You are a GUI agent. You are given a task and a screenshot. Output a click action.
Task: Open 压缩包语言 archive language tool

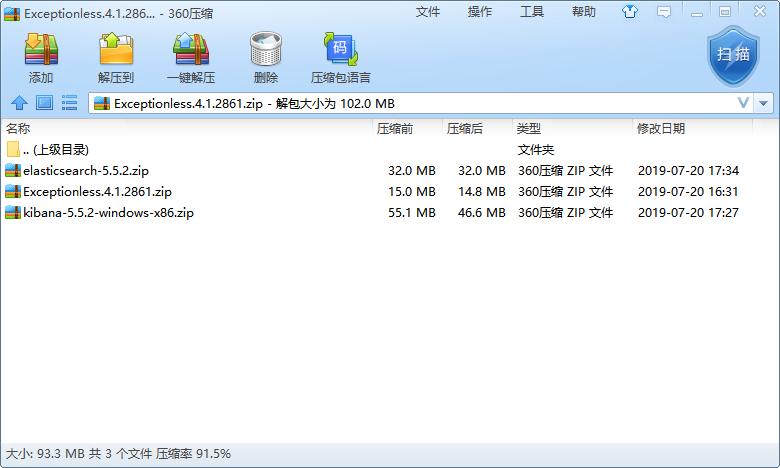341,57
